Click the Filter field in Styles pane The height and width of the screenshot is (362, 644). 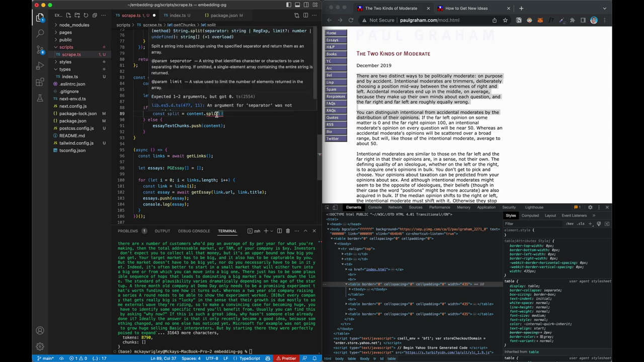click(x=533, y=224)
